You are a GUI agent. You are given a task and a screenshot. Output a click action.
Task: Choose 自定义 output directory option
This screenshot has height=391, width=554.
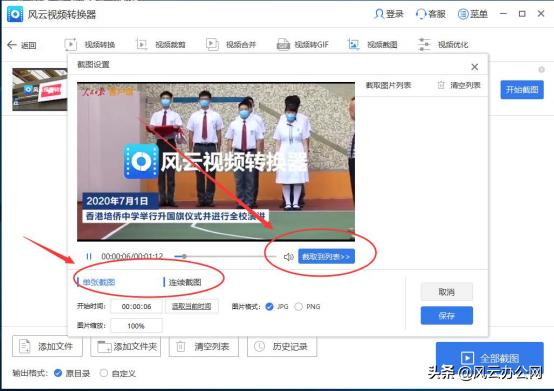pos(104,373)
